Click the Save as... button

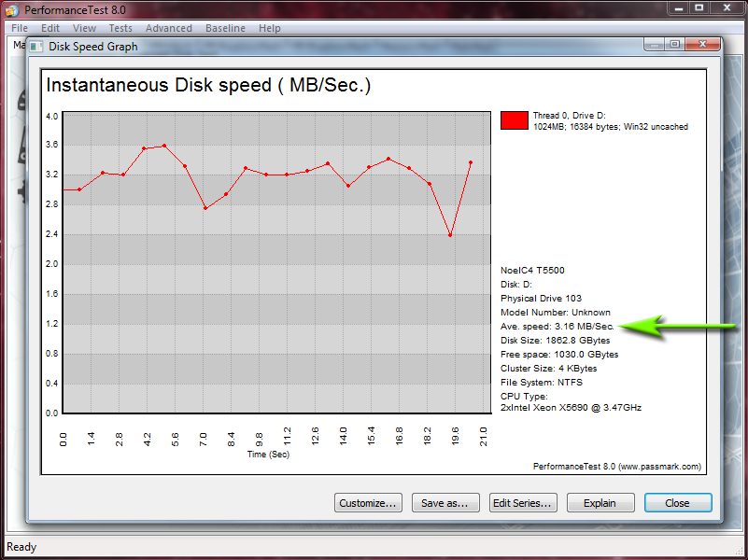tap(445, 503)
